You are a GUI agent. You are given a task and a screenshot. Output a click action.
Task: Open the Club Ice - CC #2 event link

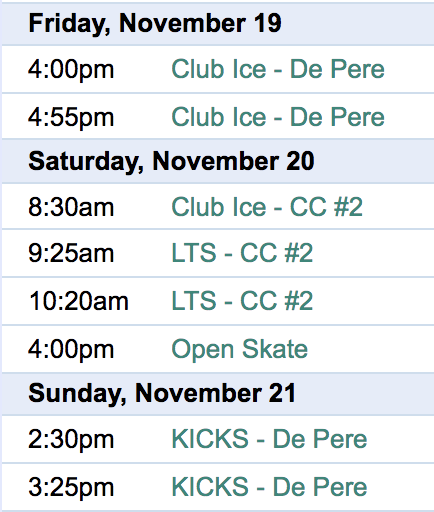[x=267, y=207]
